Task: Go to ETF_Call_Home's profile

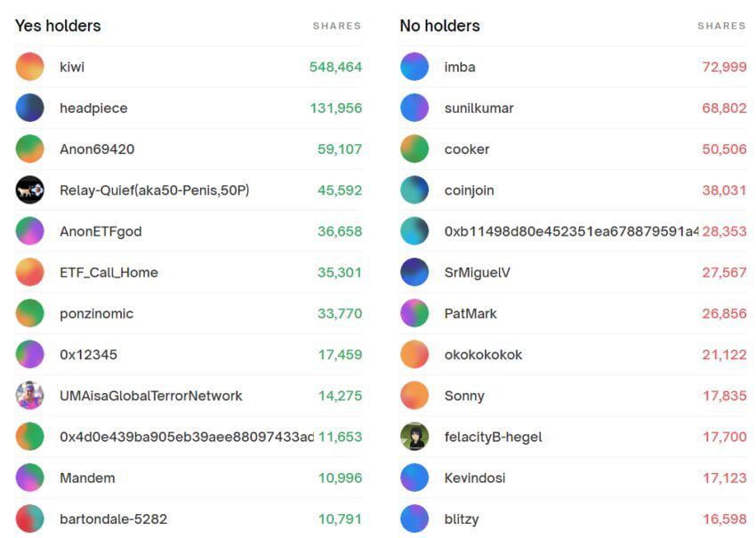Action: pyautogui.click(x=109, y=272)
